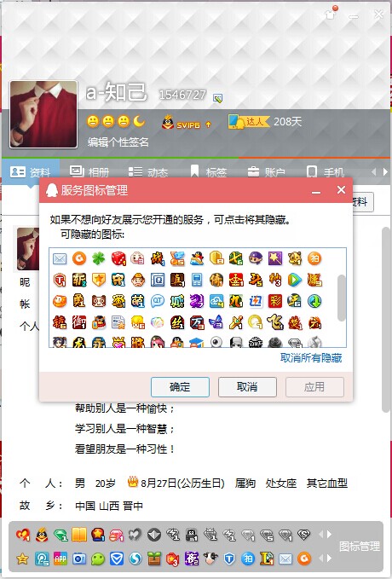Select the red 彩 lottery icon
Viewport: 392px width, 579px height.
[x=275, y=301]
